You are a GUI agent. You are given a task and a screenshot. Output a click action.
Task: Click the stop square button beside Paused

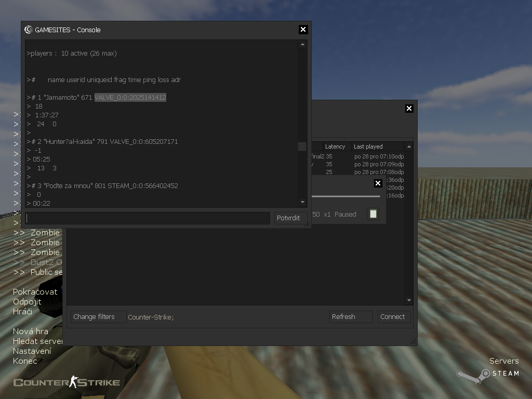(373, 214)
